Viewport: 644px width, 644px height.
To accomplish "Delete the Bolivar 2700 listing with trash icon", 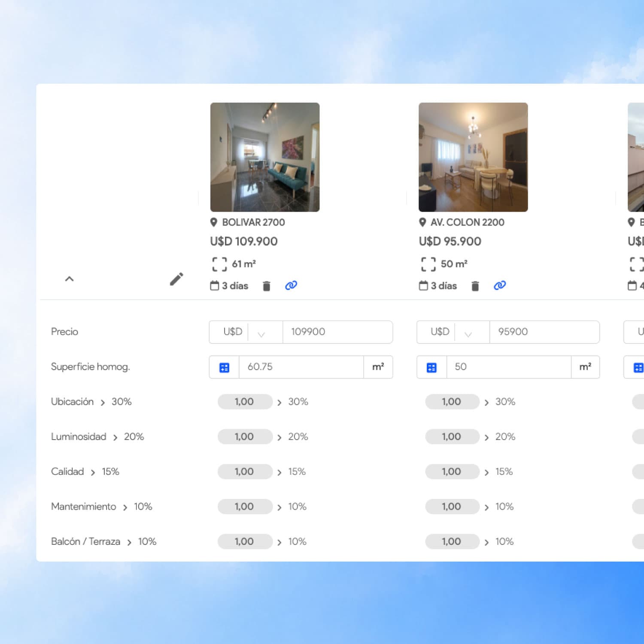I will pos(266,286).
